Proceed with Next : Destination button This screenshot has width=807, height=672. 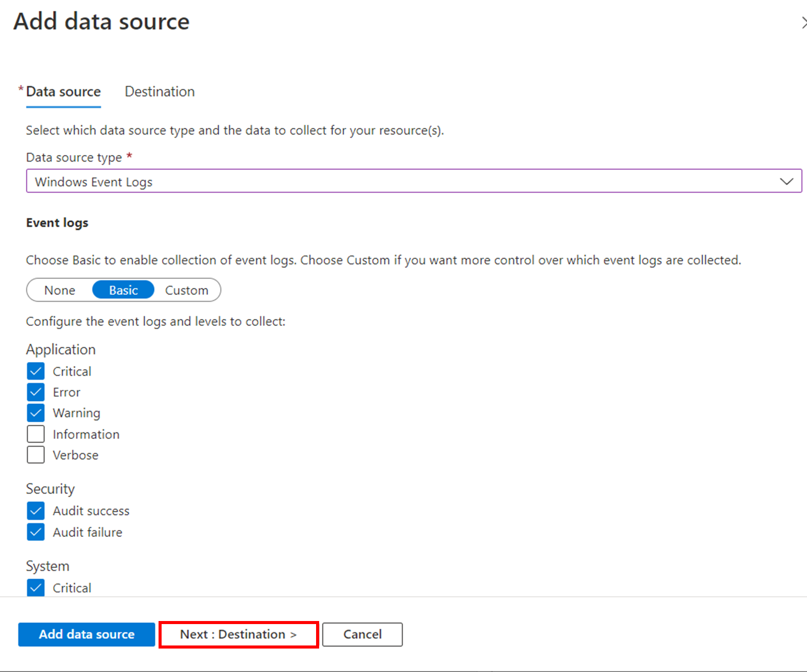(239, 634)
